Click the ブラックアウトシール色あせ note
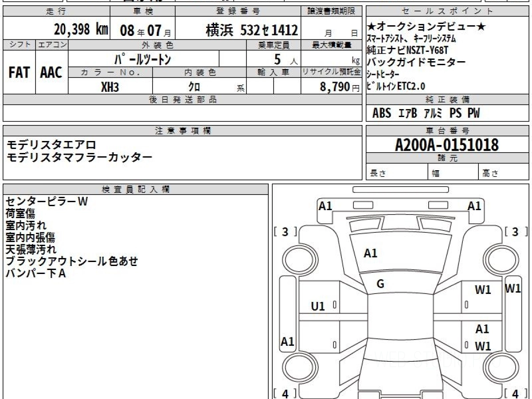This screenshot has height=399, width=532. 72,262
